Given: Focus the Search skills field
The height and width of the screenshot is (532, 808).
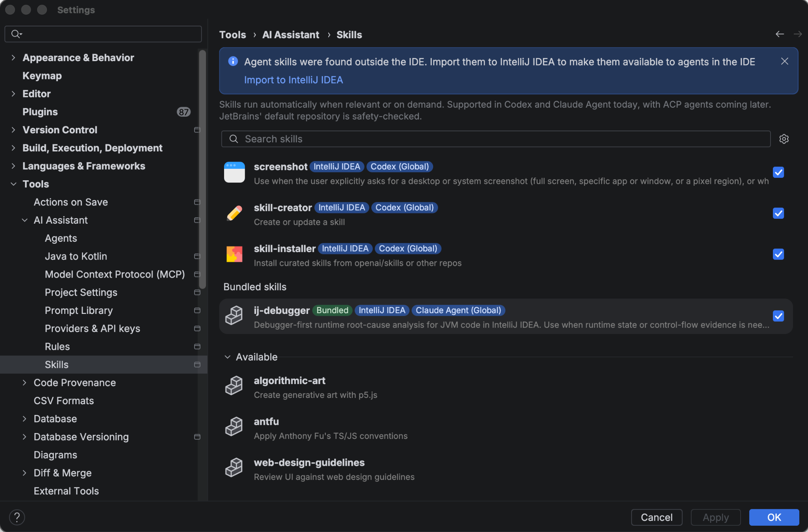Looking at the screenshot, I should point(496,139).
